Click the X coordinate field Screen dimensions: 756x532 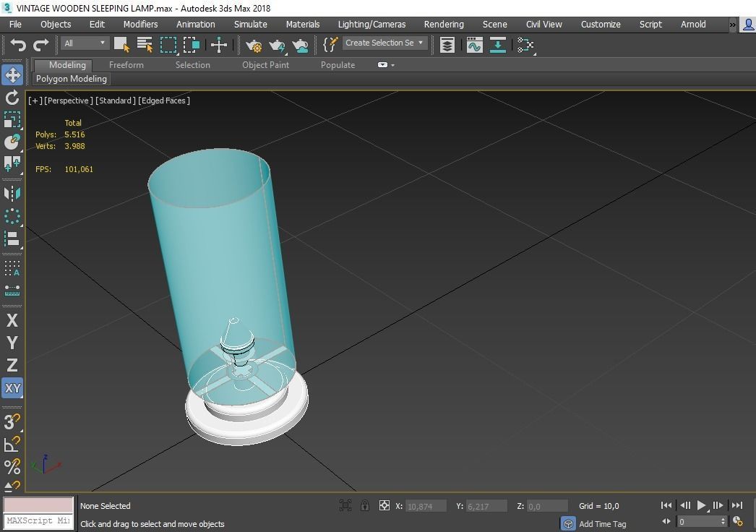pyautogui.click(x=426, y=506)
